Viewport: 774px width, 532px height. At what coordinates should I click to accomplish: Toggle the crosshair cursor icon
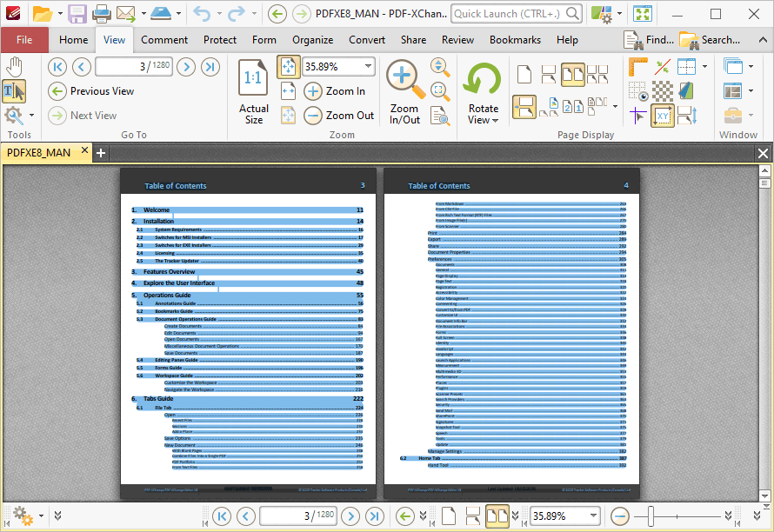click(637, 116)
